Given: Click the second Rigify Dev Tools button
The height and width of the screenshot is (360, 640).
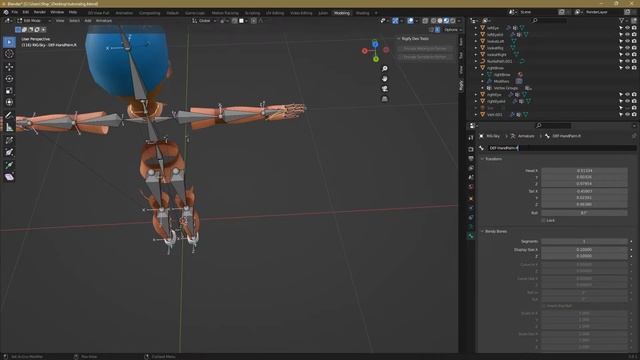Looking at the screenshot, I should [425, 57].
